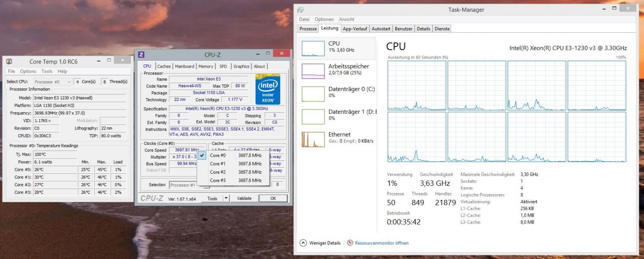Open the Ansicht menu in Task-Manager
The image size is (644, 259).
pos(347,19)
